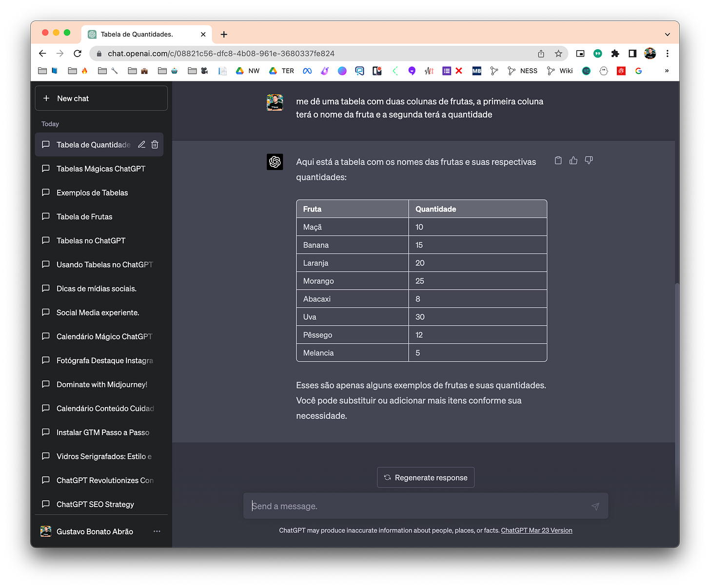
Task: Close the Tabela de Quantidades tab
Action: click(203, 34)
